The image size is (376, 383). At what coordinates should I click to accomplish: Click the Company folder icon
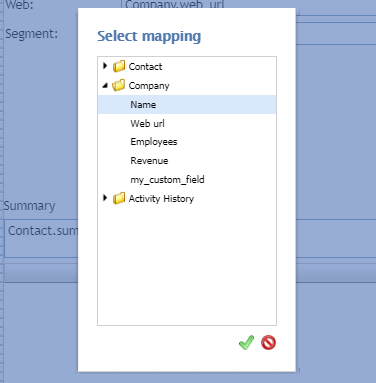pyautogui.click(x=119, y=85)
